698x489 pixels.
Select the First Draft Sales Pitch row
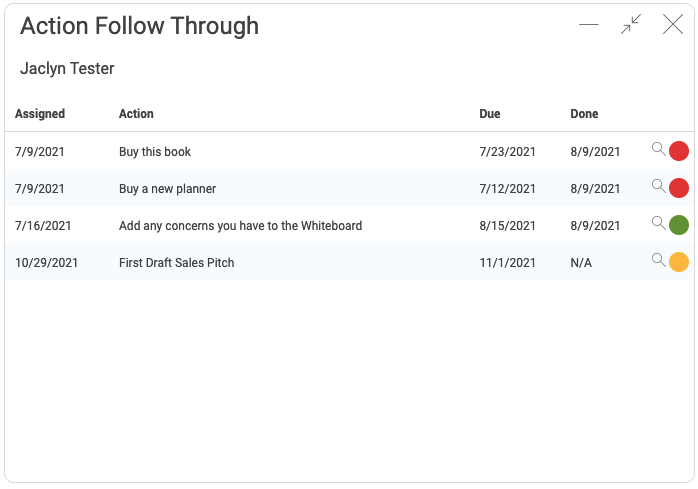pyautogui.click(x=349, y=262)
